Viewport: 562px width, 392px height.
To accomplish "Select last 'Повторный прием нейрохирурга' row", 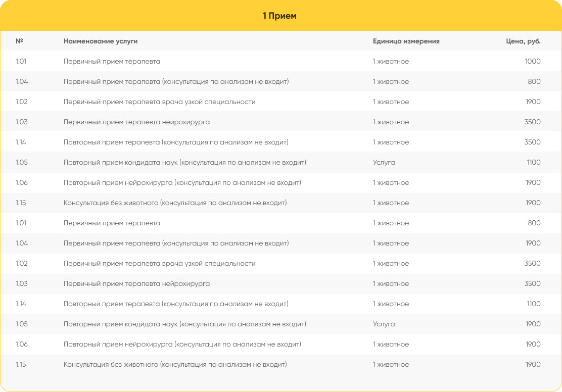I will [281, 345].
